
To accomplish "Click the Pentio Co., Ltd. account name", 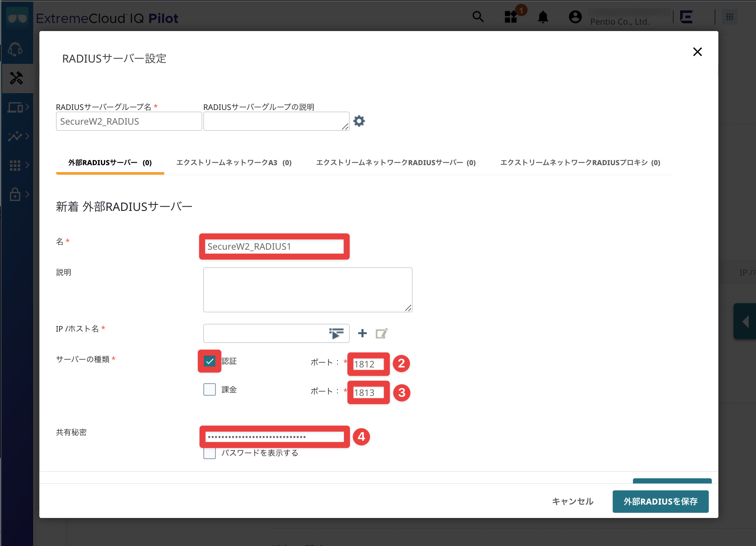I will tap(619, 22).
